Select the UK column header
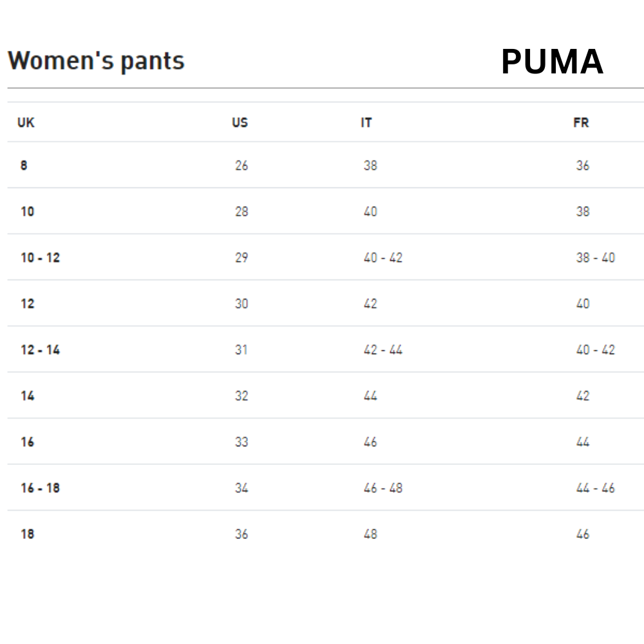Screen dimensions: 644x644 click(26, 122)
